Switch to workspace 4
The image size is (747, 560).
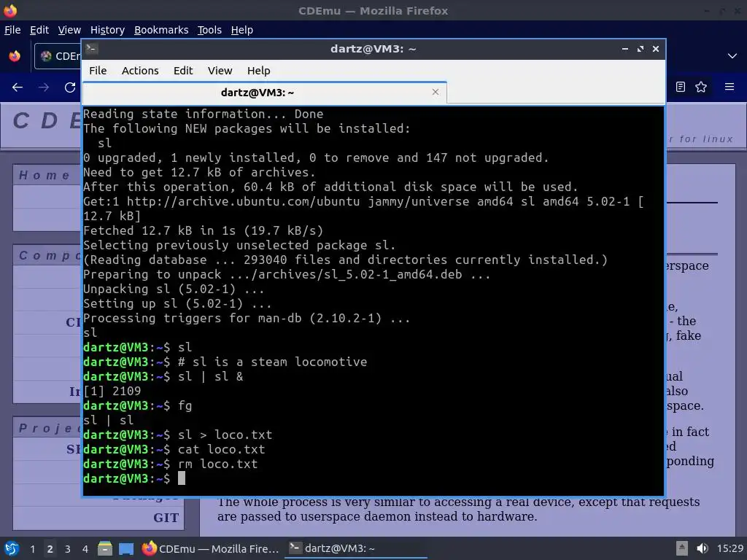coord(85,549)
